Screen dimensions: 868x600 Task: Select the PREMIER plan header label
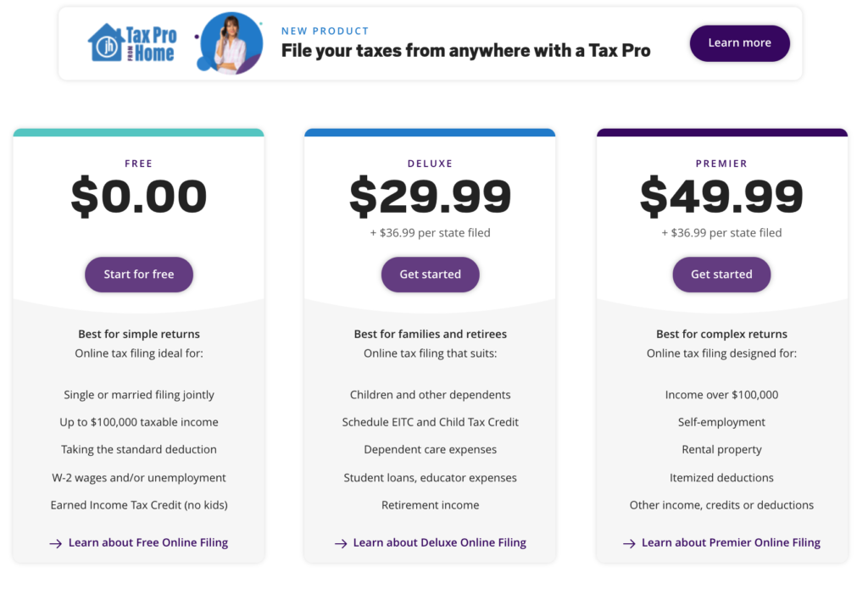[x=721, y=163]
